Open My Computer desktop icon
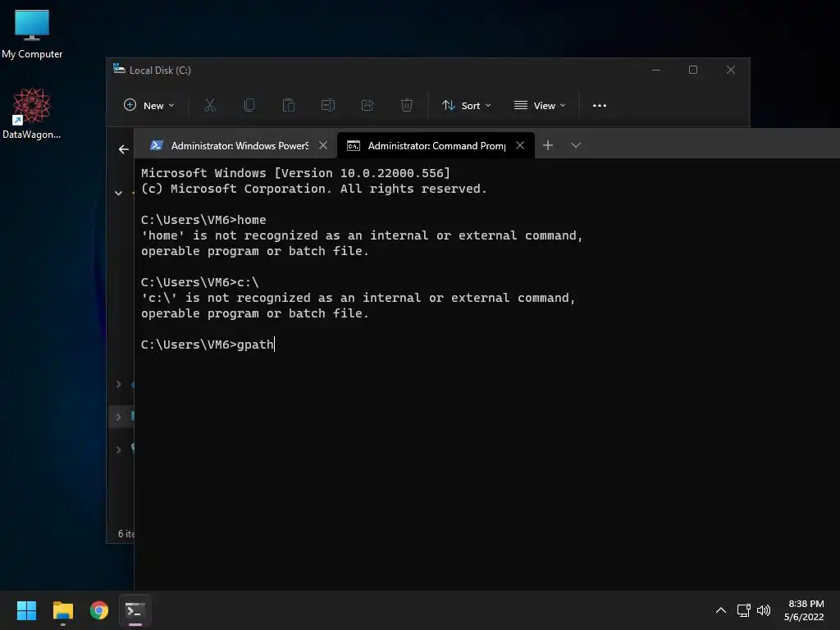 coord(32,33)
